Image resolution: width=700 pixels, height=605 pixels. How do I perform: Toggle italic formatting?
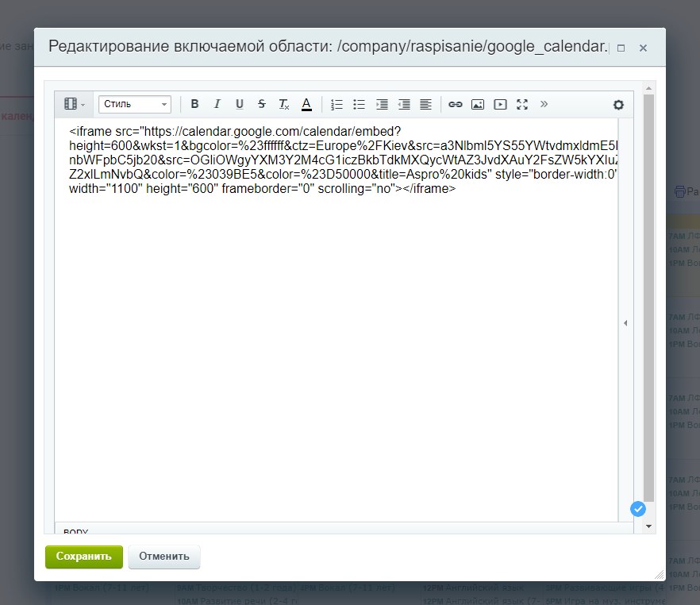217,104
